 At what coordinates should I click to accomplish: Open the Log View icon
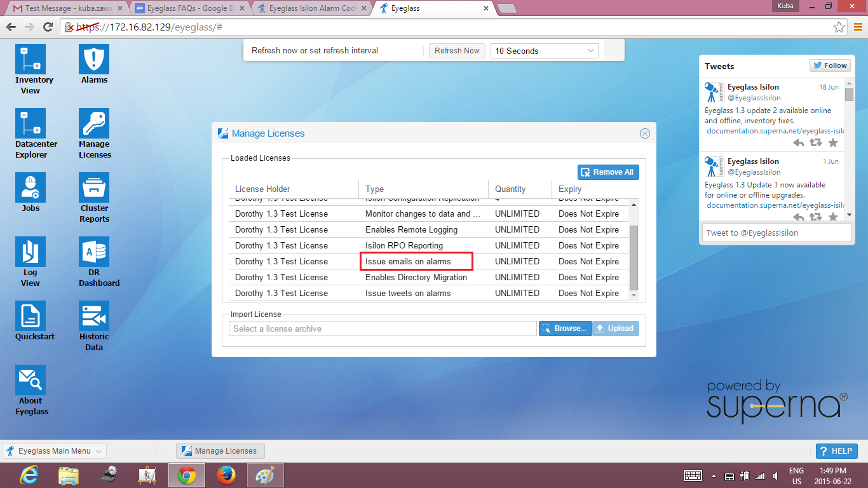point(31,262)
